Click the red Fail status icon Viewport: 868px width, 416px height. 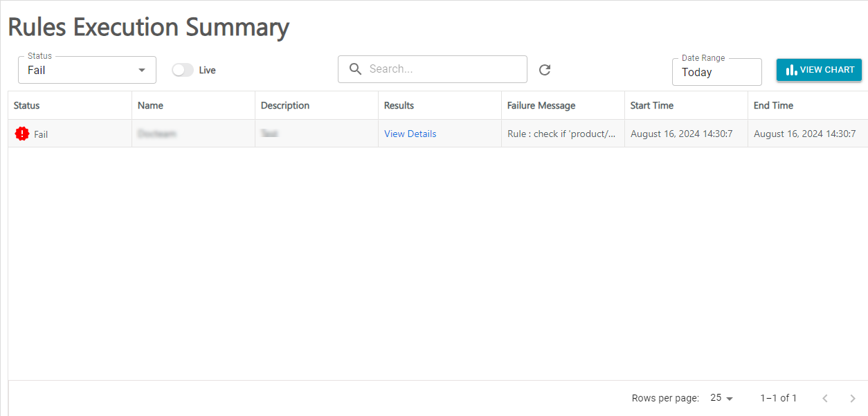(22, 134)
